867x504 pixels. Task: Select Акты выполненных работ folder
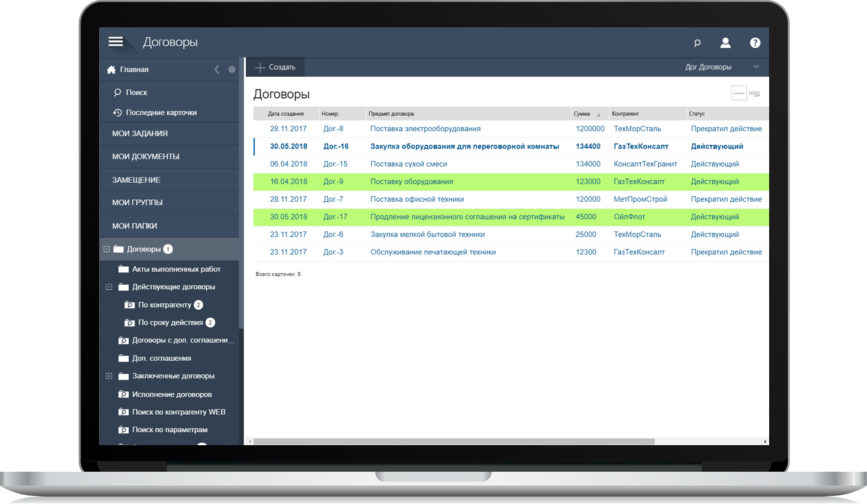[x=176, y=269]
